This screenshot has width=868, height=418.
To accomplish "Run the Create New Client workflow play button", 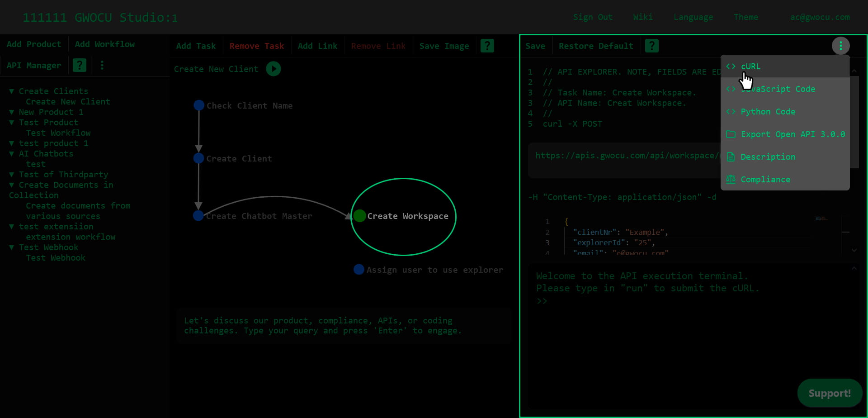I will click(273, 69).
